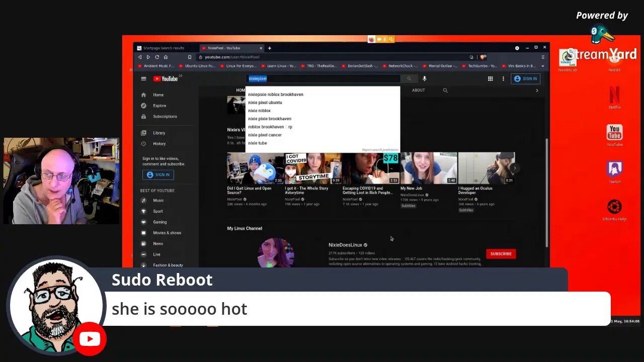This screenshot has width=644, height=362.
Task: Open the YouTube apps grid
Action: 491,78
